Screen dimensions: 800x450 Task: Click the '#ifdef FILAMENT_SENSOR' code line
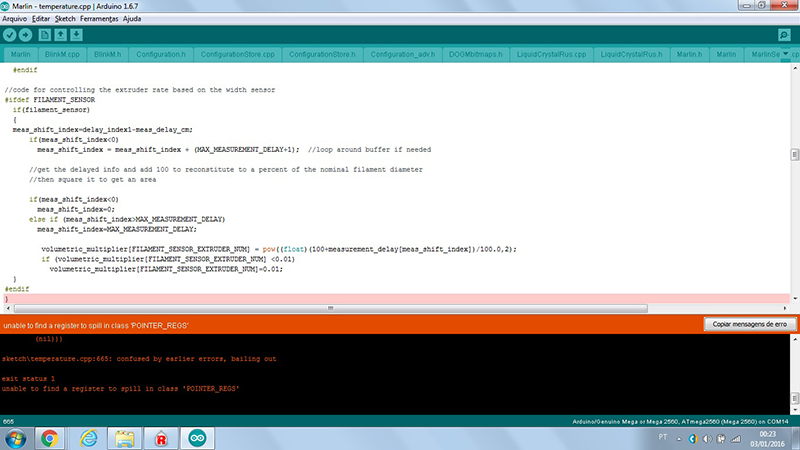pos(50,100)
